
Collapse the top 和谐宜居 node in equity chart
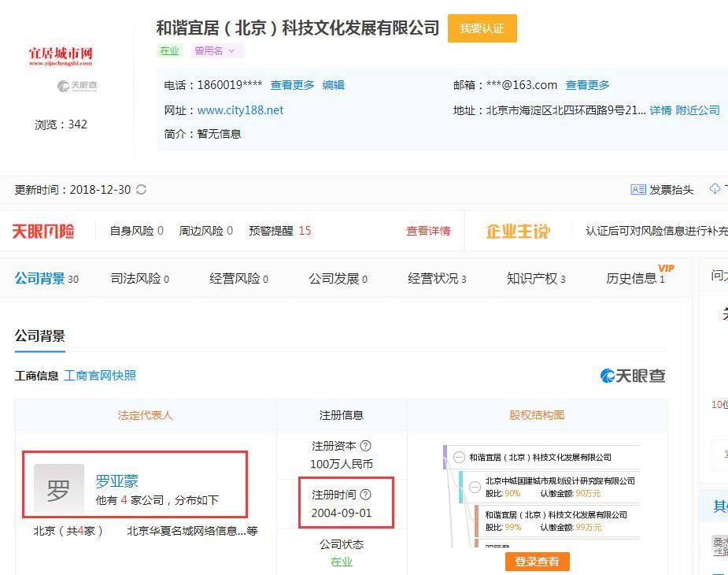tap(459, 458)
